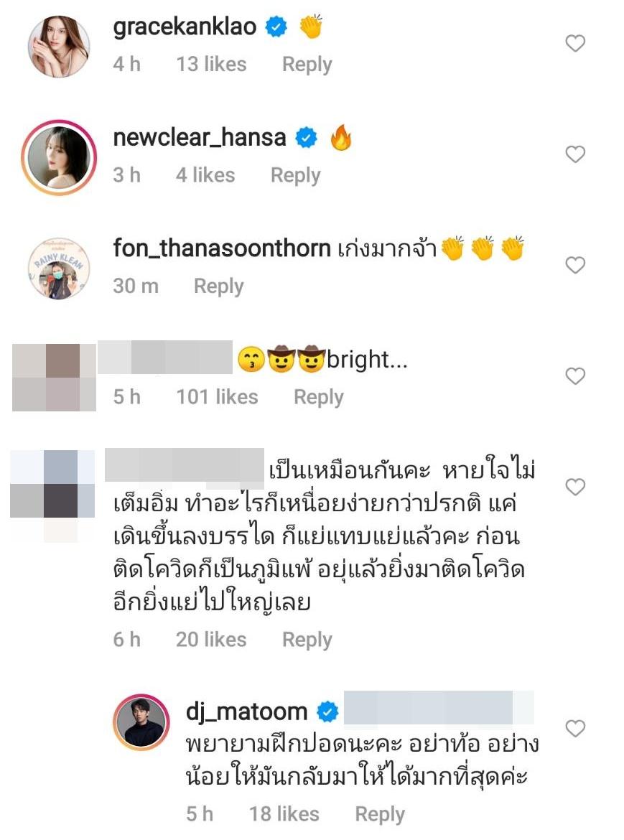
Task: Open fon_thanasoonthorn's profile avatar
Action: coord(59,269)
